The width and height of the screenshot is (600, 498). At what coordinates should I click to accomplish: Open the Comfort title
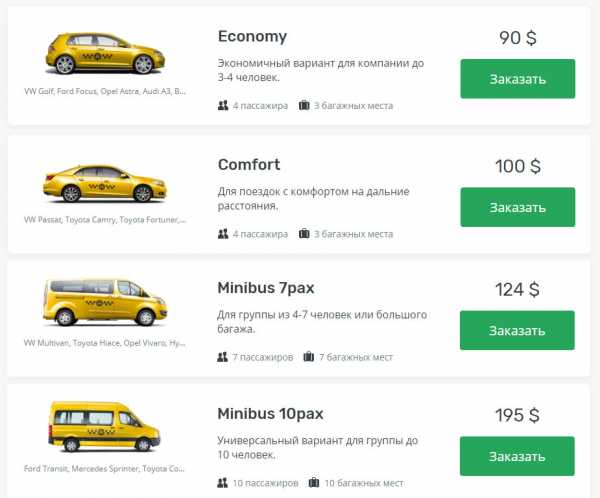click(249, 165)
